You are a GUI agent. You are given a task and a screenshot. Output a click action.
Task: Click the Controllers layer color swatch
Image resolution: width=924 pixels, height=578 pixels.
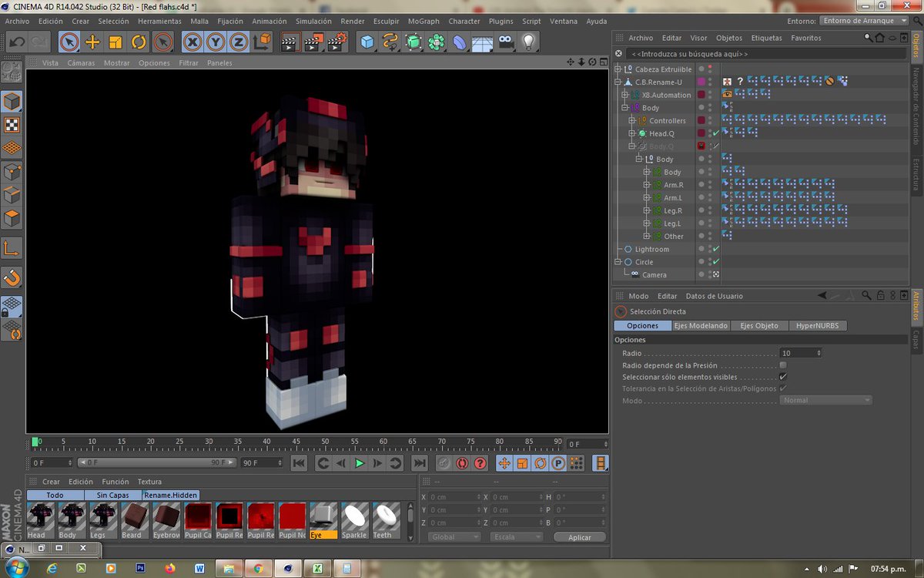point(701,120)
